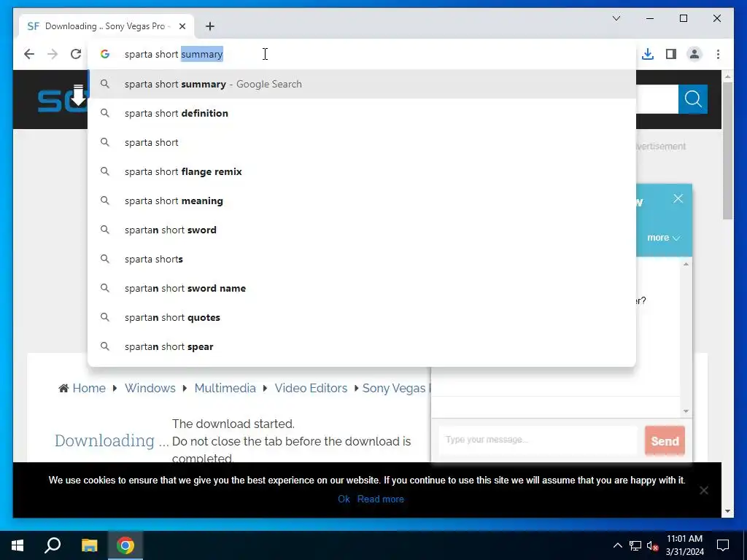747x560 pixels.
Task: Dismiss the cookie banner with X
Action: pyautogui.click(x=704, y=490)
